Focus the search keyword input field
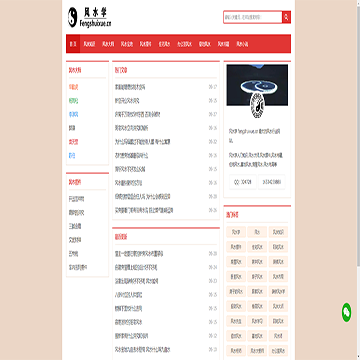The height and width of the screenshot is (360, 360). pos(253,17)
